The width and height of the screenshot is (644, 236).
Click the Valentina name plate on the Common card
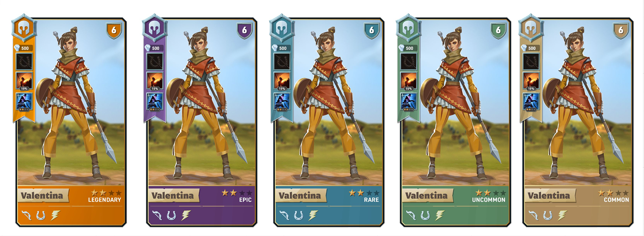click(549, 195)
